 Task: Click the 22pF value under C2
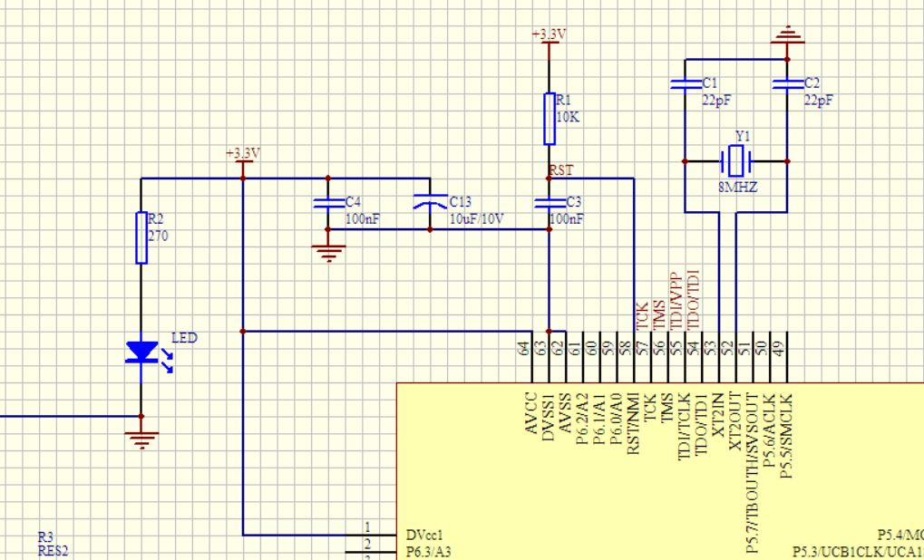pyautogui.click(x=819, y=100)
